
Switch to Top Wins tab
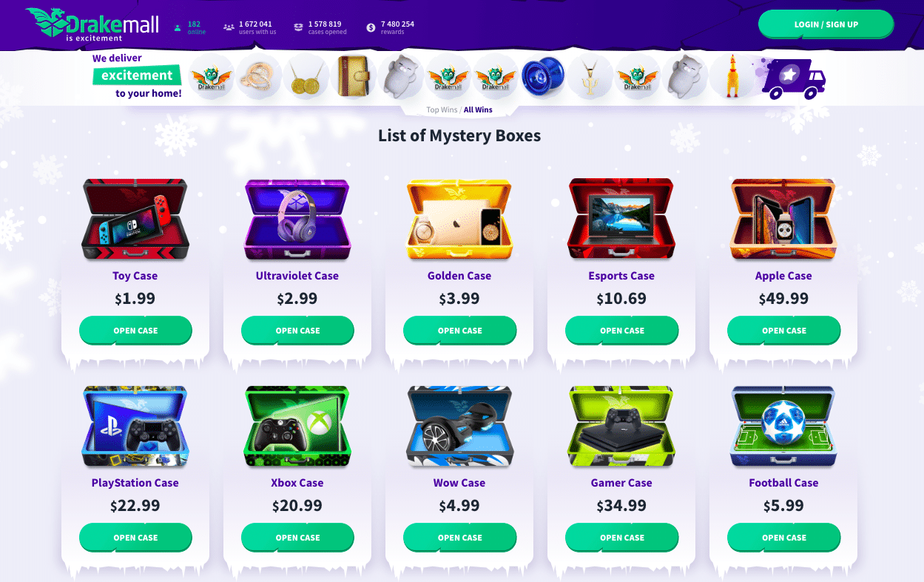pos(442,110)
